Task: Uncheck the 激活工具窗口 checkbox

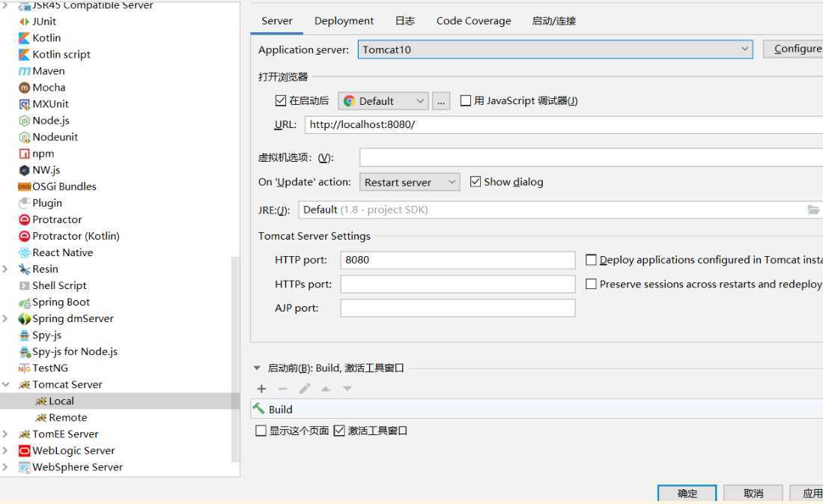Action: tap(339, 431)
